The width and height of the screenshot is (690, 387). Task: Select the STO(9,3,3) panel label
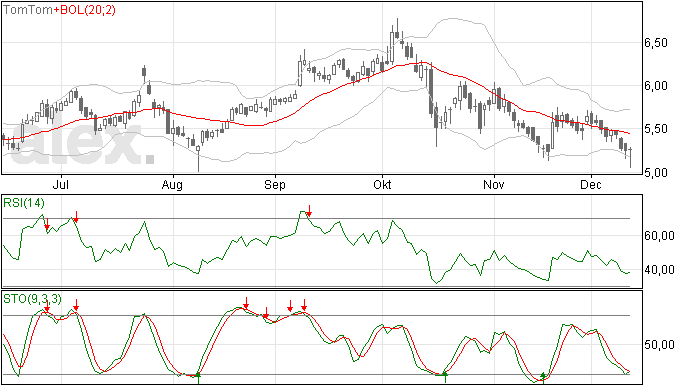point(32,299)
